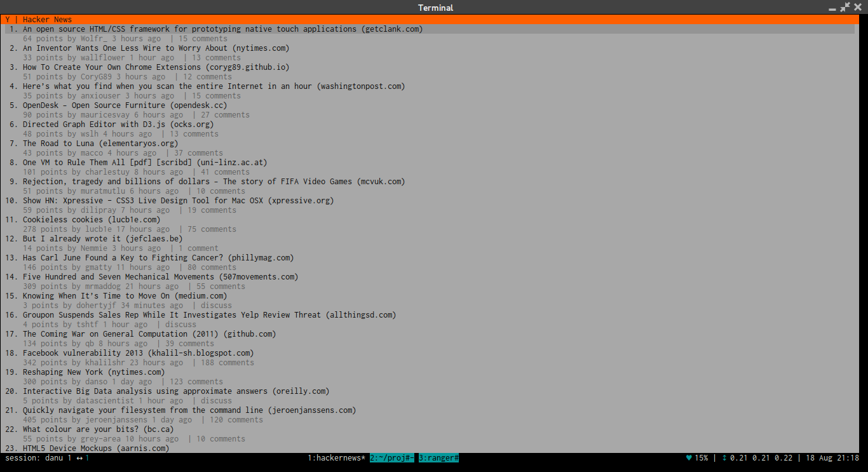This screenshot has height=472, width=868.
Task: Select 'Directed Graph Editor with D3.js' row
Action: click(x=118, y=125)
